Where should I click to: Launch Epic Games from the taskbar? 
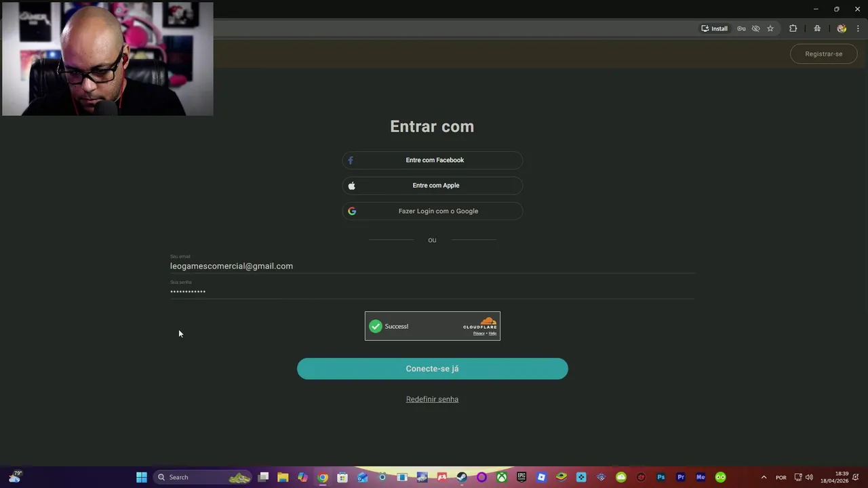coord(521,477)
